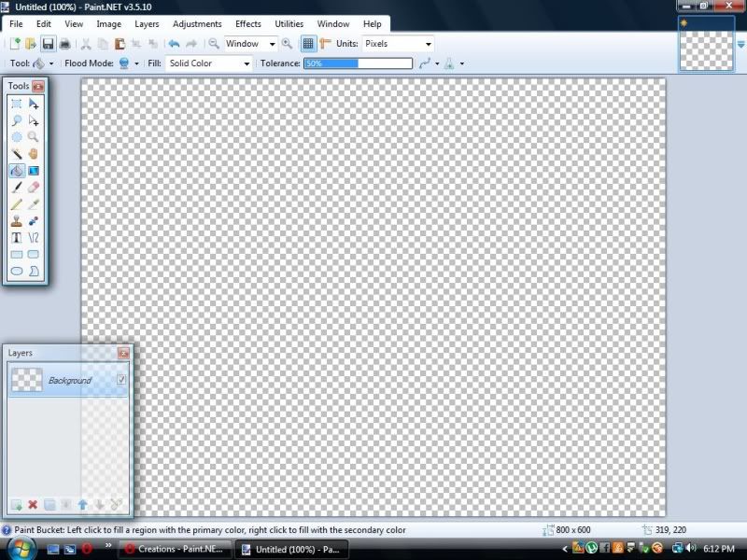
Task: Click the Open file folder icon
Action: click(x=31, y=44)
